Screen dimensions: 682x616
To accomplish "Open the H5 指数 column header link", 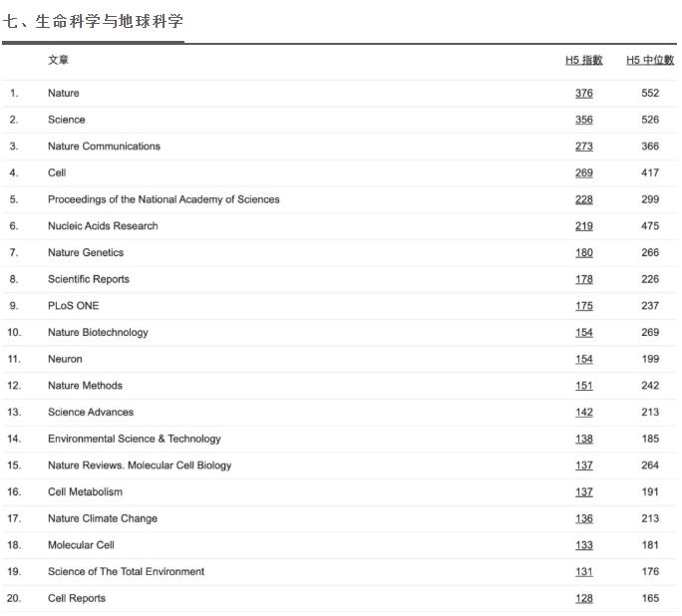I will (583, 60).
